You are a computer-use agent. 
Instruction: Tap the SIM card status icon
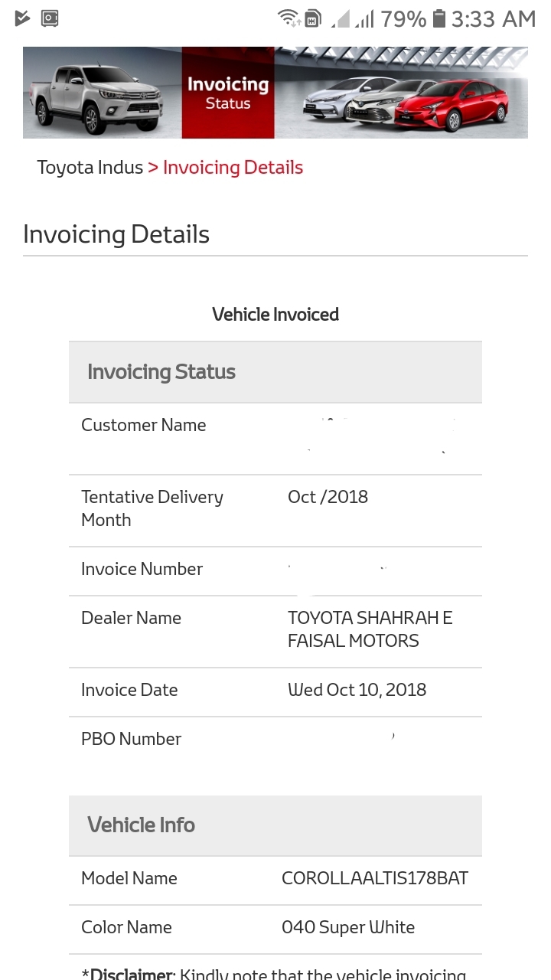tap(312, 19)
